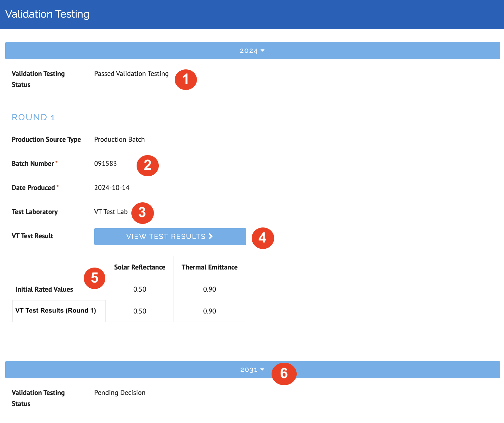Viewport: 504px width, 423px height.
Task: Select the Initial Rated Values row label
Action: 44,289
